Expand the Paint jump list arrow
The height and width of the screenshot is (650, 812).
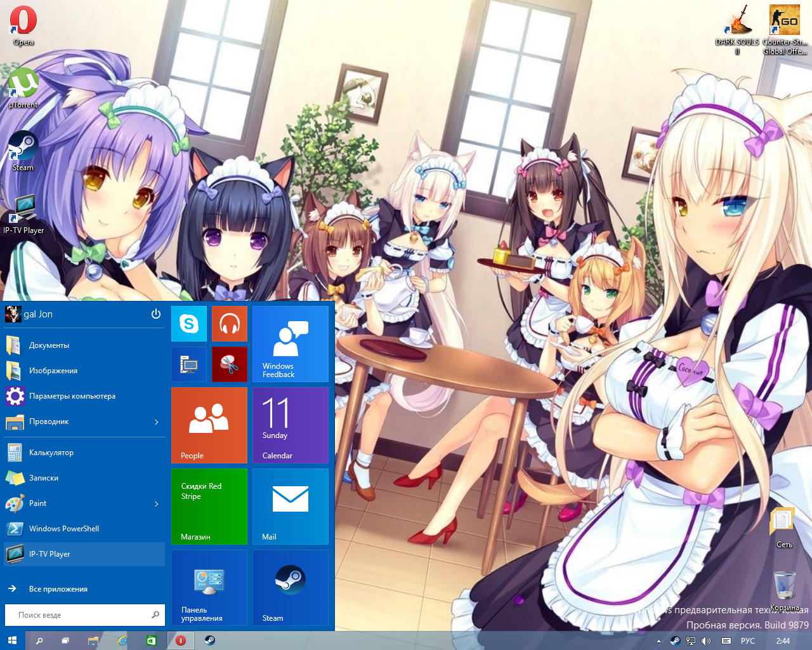157,504
